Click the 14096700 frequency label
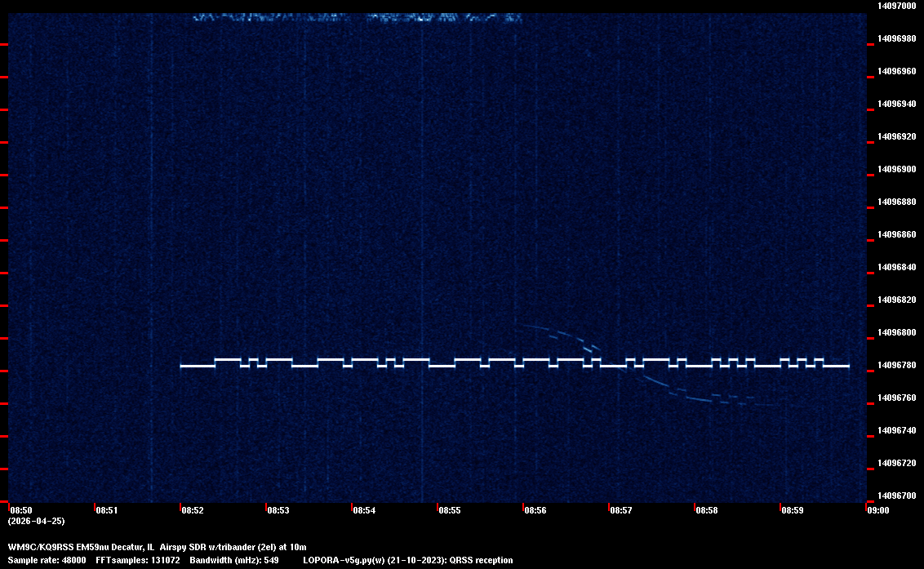The image size is (924, 569). (x=896, y=496)
